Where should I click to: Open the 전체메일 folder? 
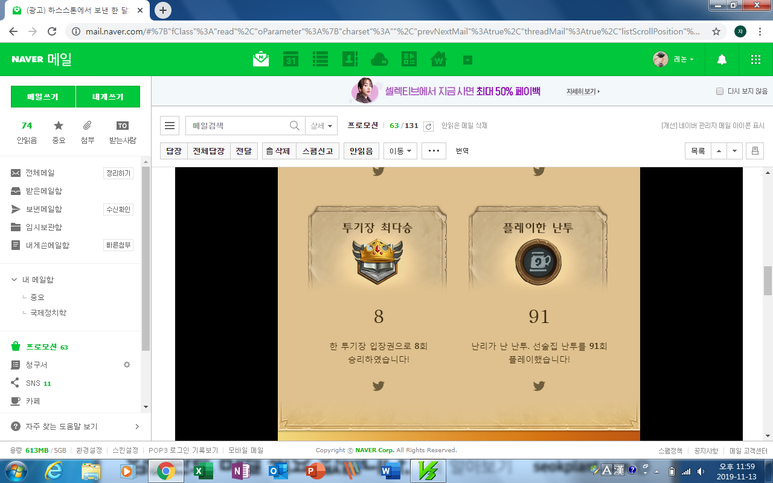point(40,173)
